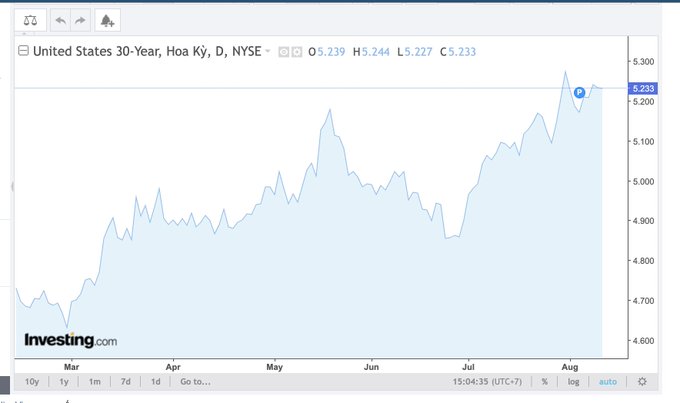Click the high value H5.244
The height and width of the screenshot is (403, 680).
pyautogui.click(x=371, y=52)
